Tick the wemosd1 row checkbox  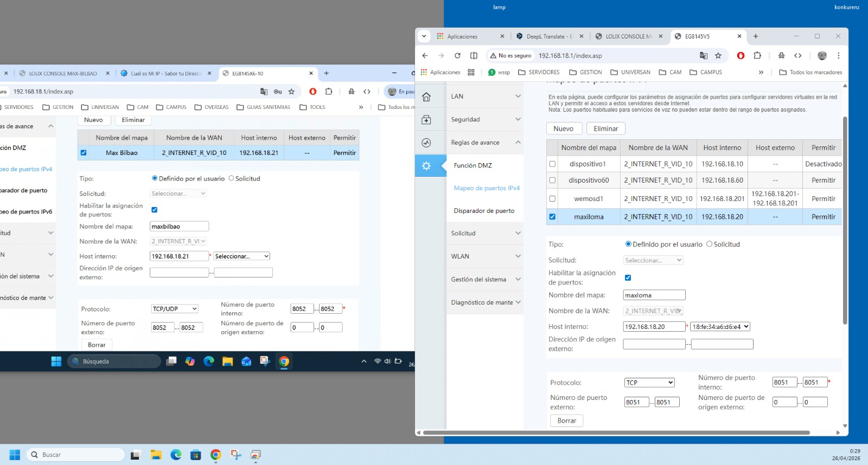(552, 198)
